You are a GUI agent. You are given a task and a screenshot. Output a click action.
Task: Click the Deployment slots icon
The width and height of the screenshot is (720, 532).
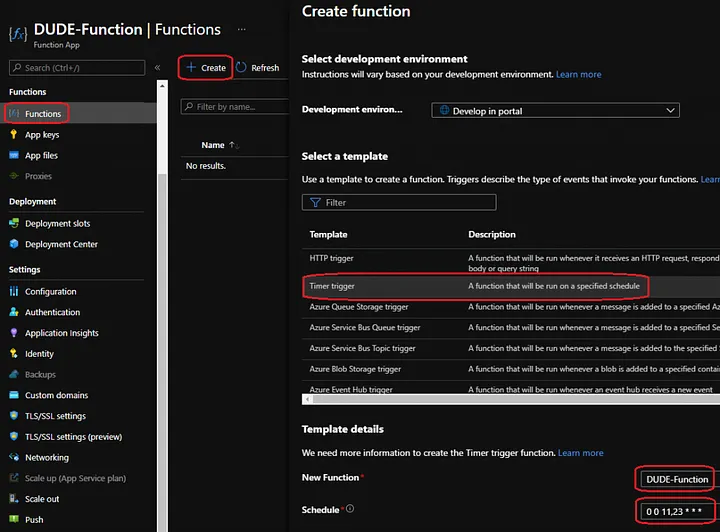coord(14,223)
